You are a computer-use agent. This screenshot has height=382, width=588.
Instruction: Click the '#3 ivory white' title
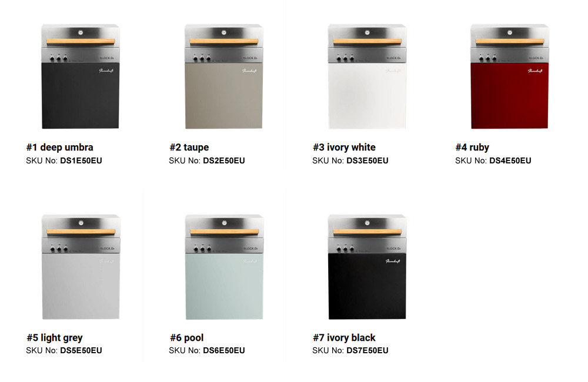point(344,148)
